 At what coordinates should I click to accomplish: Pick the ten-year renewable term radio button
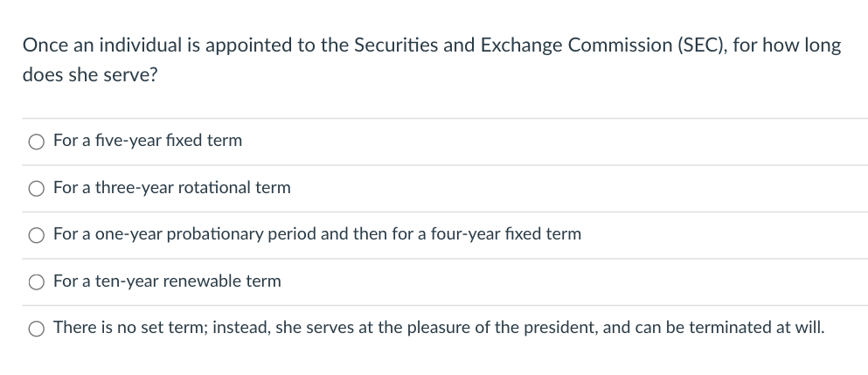pos(37,281)
